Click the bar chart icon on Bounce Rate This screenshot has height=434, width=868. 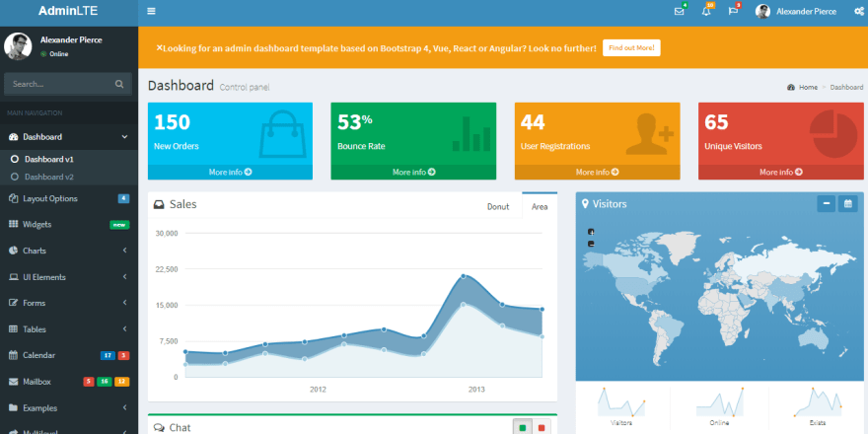(471, 133)
